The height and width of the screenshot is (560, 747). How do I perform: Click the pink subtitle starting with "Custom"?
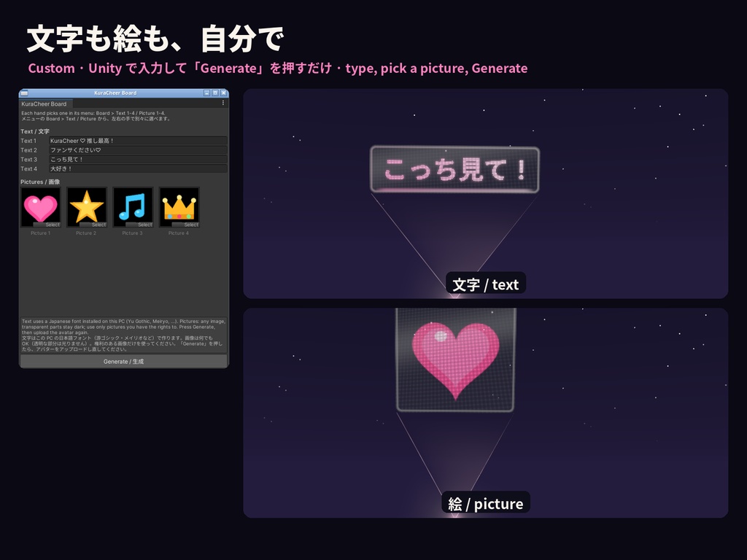(278, 68)
